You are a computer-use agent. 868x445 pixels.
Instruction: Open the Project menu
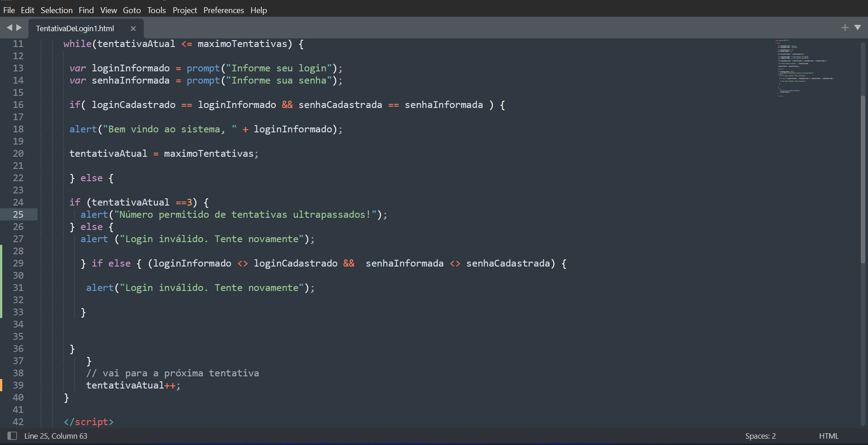click(185, 10)
